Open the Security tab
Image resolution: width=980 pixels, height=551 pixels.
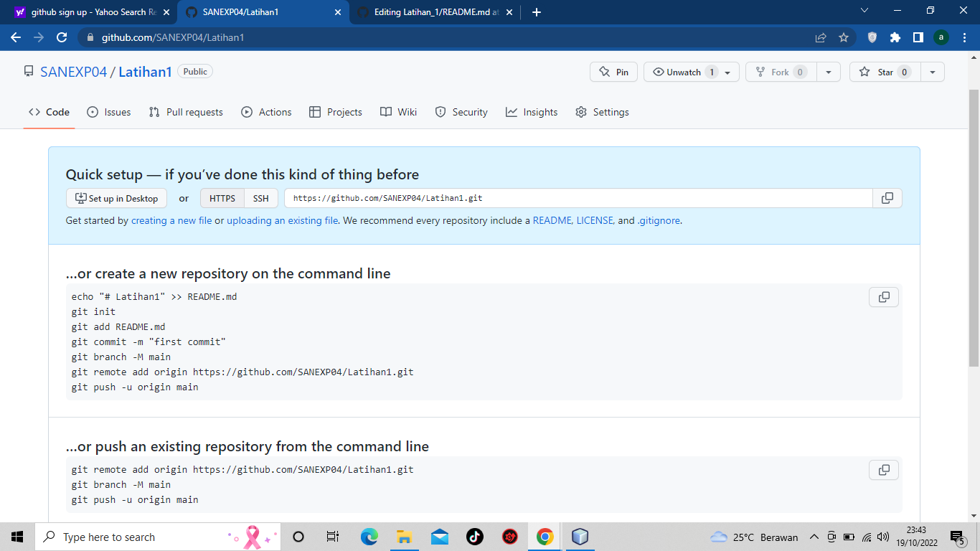461,112
